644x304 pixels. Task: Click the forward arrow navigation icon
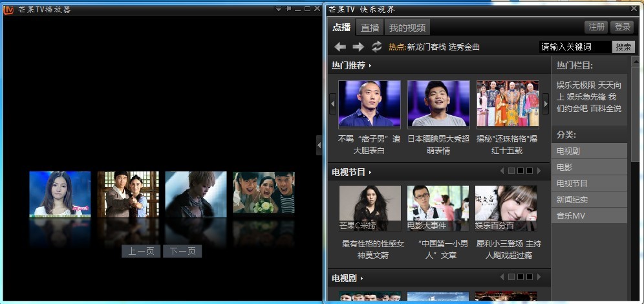point(358,47)
